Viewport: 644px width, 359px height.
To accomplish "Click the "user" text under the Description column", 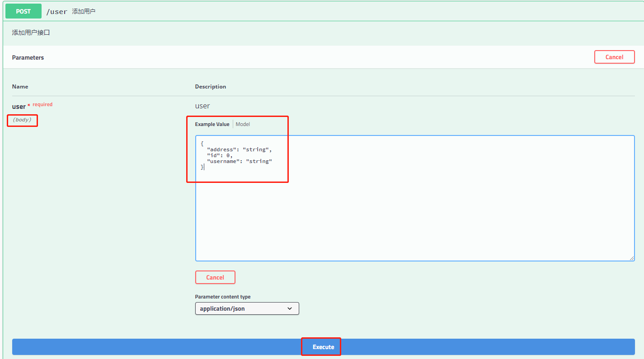I will (202, 106).
